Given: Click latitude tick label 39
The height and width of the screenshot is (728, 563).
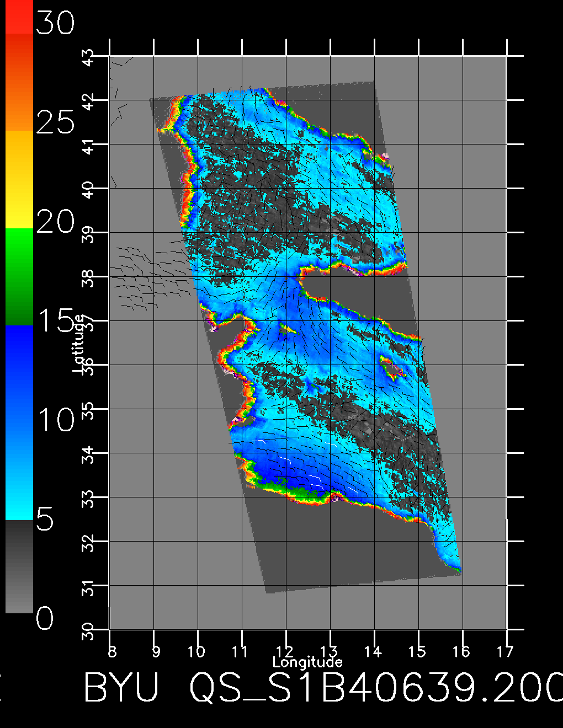Looking at the screenshot, I should 88,234.
